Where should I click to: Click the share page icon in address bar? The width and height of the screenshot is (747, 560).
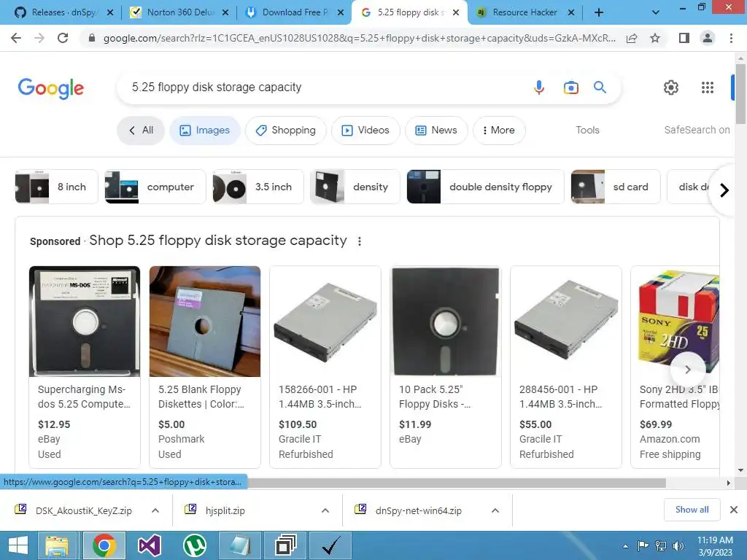[x=632, y=38]
